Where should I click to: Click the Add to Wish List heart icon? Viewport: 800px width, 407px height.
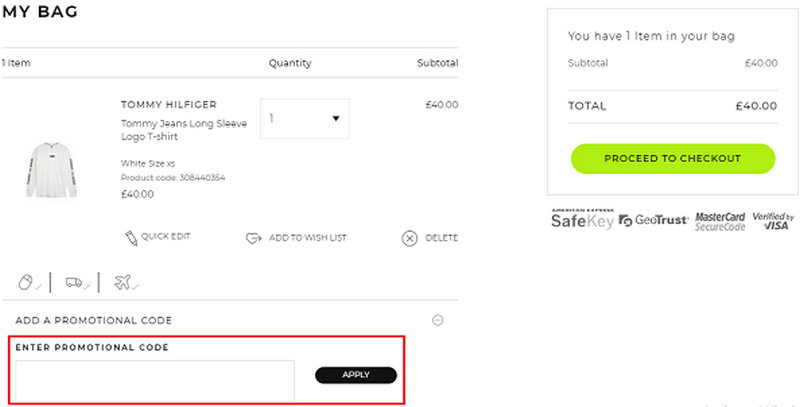(254, 238)
